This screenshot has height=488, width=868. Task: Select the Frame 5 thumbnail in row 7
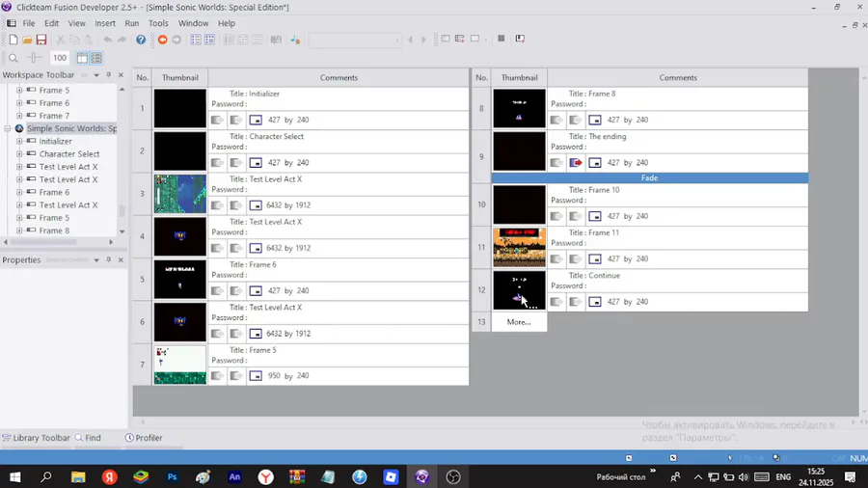[180, 365]
